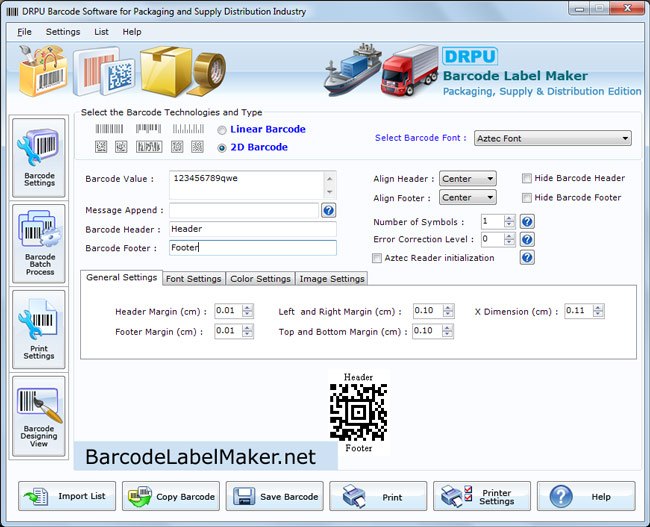Screen dimensions: 650x527
Task: Click Barcode Value scrollbar down arrow
Action: [330, 192]
